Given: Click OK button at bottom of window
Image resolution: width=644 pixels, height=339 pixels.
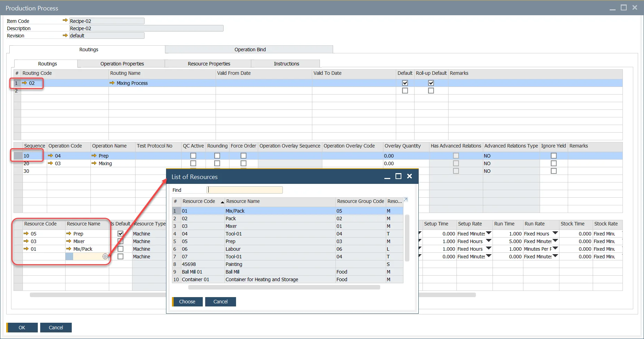Looking at the screenshot, I should click(22, 328).
